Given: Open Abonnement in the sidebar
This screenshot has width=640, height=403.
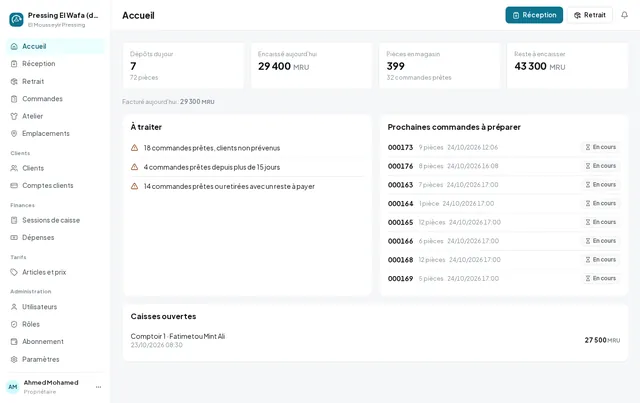Looking at the screenshot, I should click(56, 341).
